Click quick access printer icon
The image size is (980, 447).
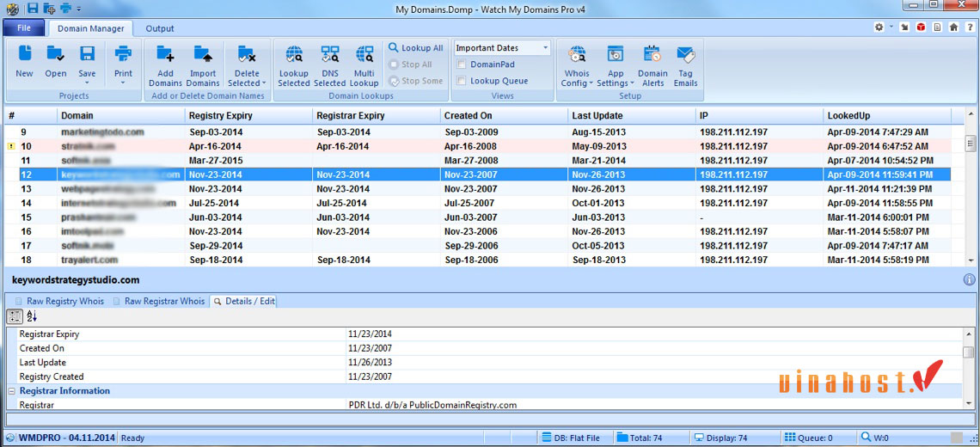(65, 8)
